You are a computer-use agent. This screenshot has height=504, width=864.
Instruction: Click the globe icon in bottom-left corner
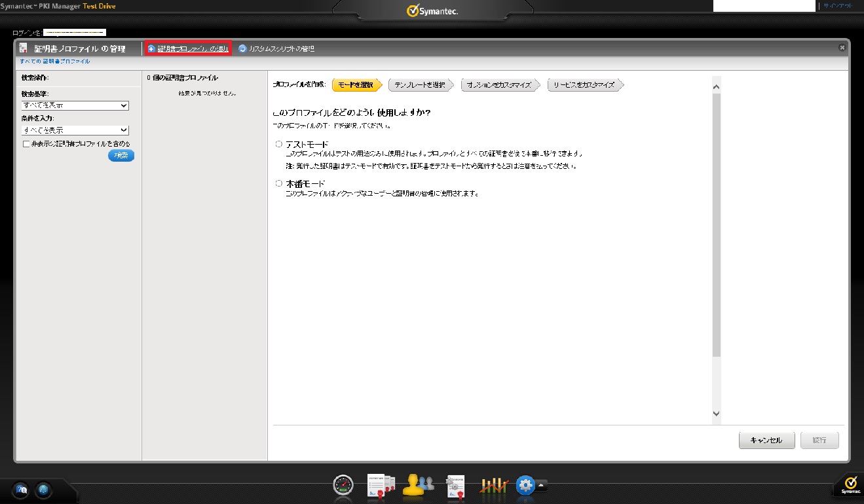pos(43,490)
